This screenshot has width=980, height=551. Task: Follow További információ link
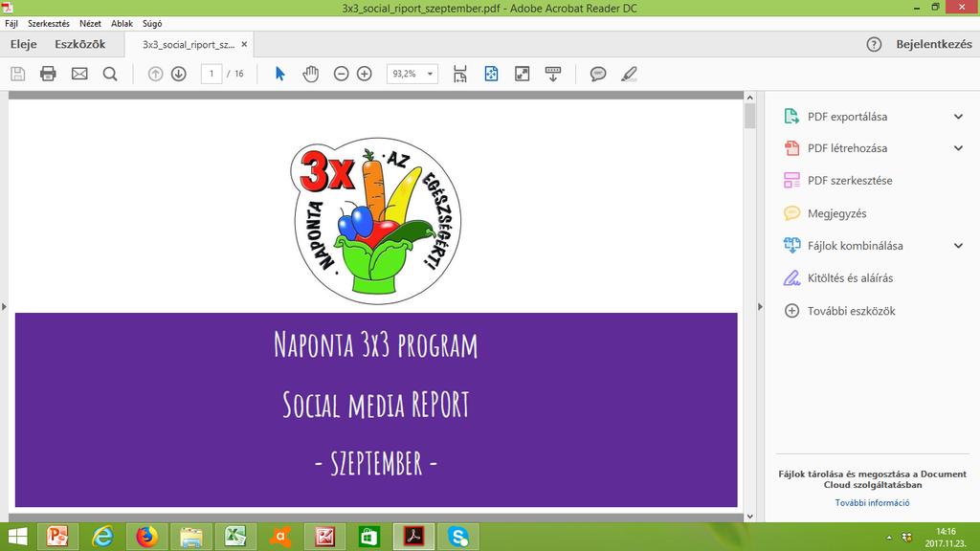tap(872, 502)
